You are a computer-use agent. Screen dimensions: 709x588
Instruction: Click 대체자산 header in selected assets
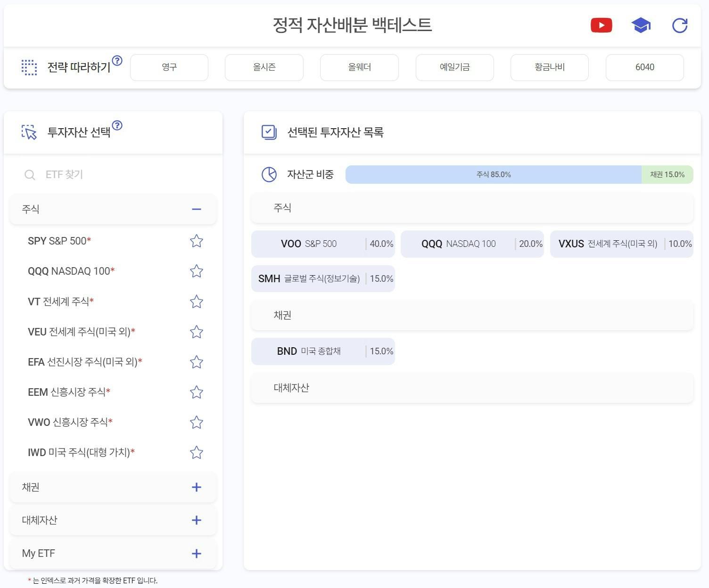click(472, 388)
